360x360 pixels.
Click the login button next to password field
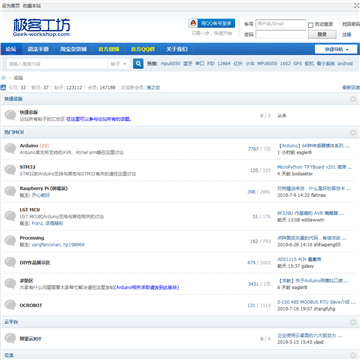pos(322,34)
